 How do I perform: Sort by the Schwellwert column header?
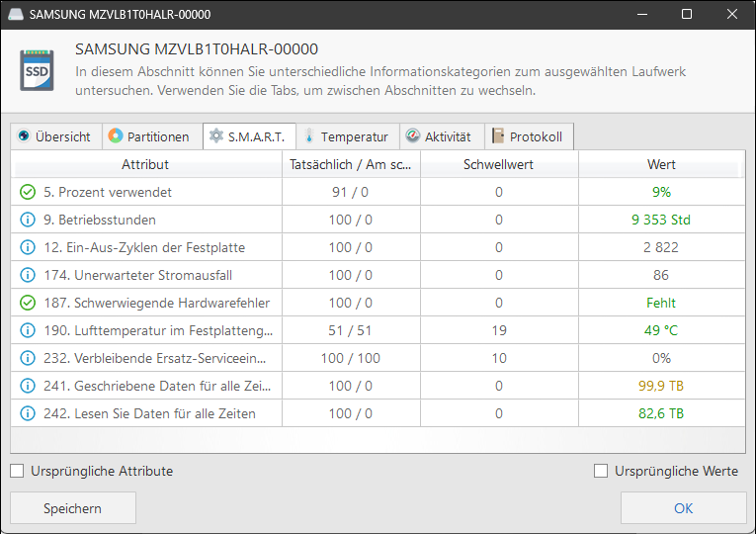pyautogui.click(x=498, y=164)
